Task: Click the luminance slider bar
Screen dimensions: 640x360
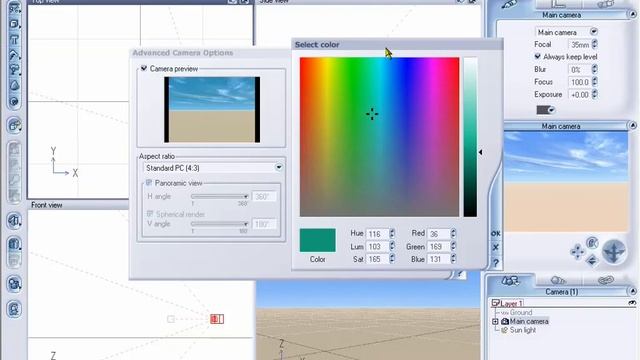Action: coord(470,137)
